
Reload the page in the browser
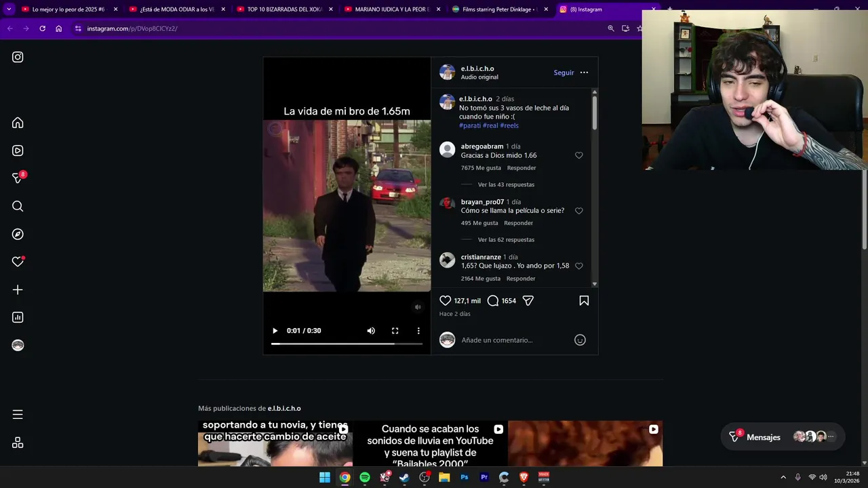(42, 28)
